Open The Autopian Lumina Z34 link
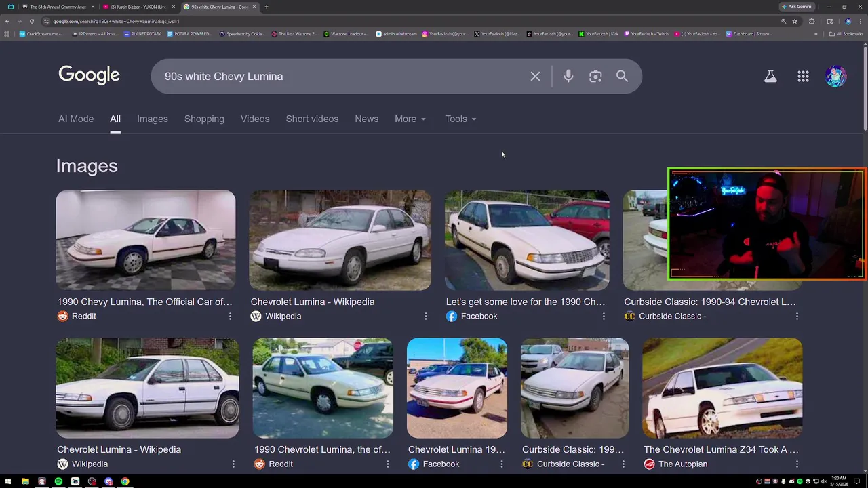 point(722,449)
